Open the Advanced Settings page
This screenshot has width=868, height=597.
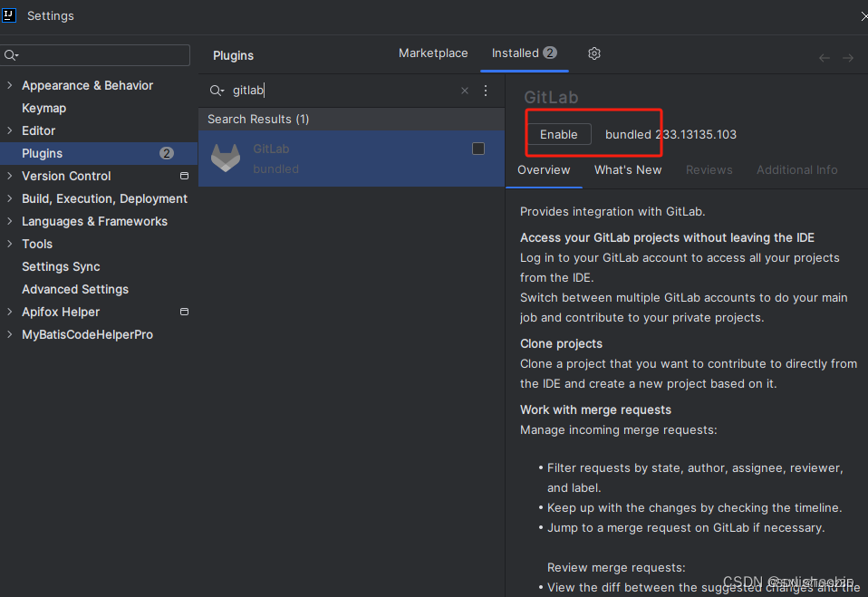[x=74, y=289]
